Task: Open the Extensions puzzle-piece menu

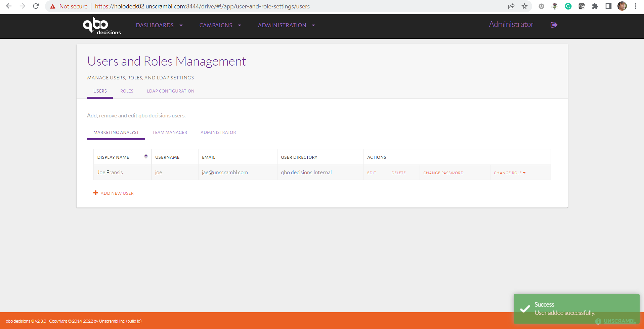Action: [x=595, y=6]
